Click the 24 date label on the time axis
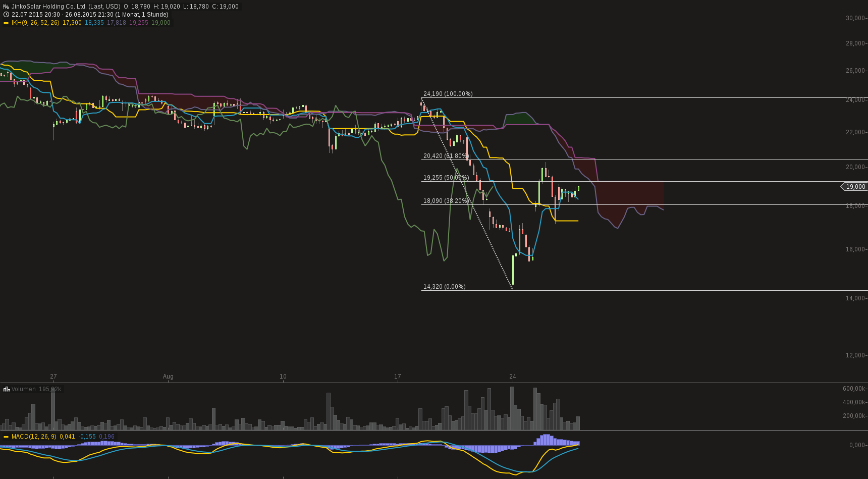 coord(513,377)
